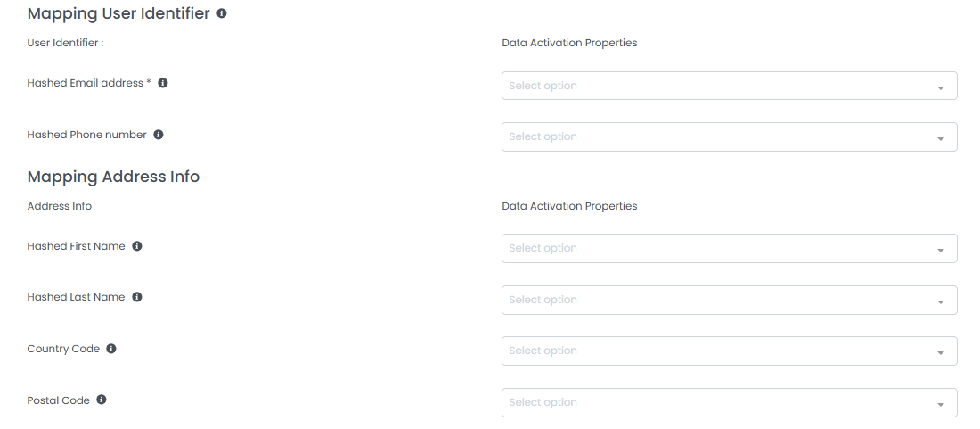The image size is (980, 429).
Task: Click the Hashed First Name info icon
Action: (x=137, y=246)
